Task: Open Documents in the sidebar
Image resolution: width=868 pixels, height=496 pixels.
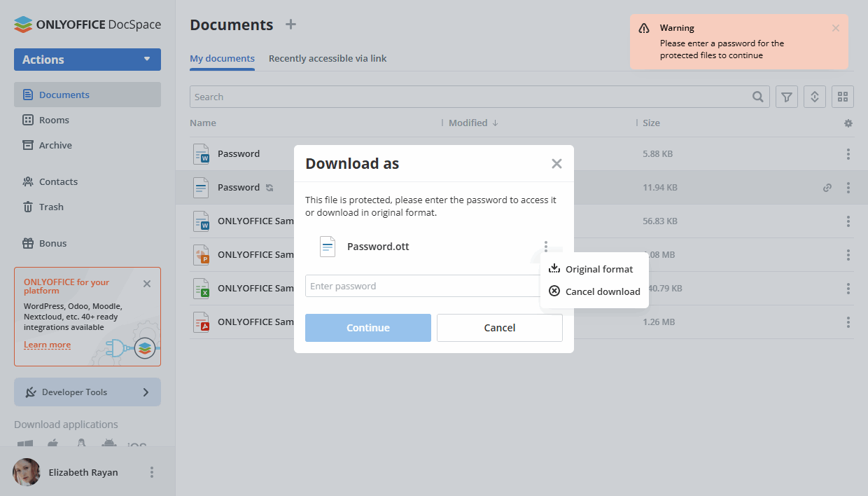Action: coord(87,95)
